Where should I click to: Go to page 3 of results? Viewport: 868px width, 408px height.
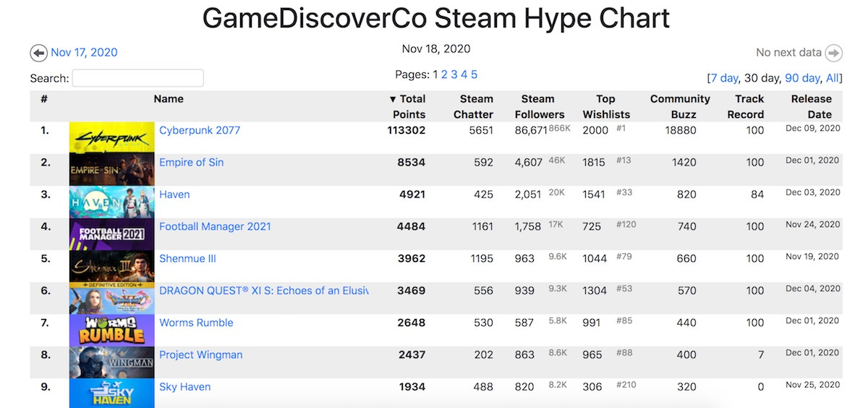454,75
